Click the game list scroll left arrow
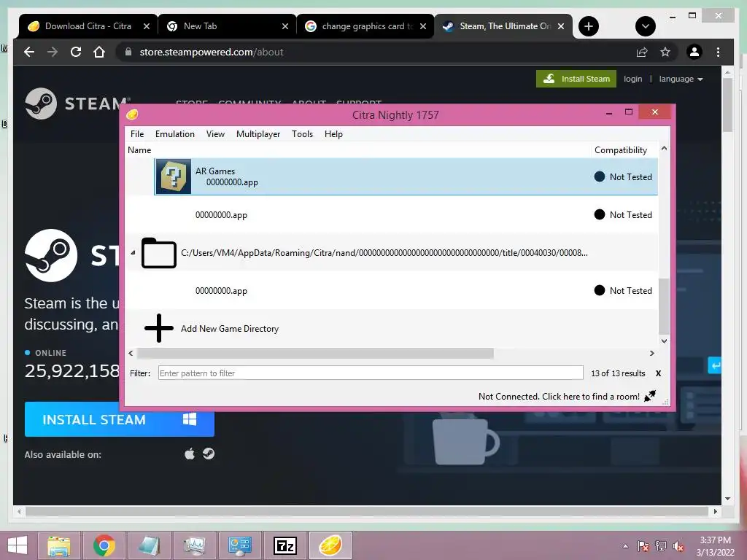Screen dimensions: 747x560 [131, 354]
